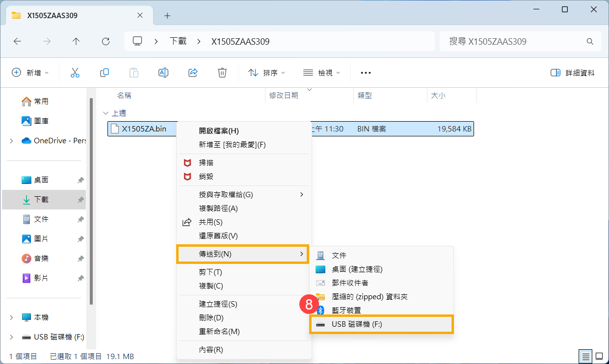Open the See more (...) toolbar menu

[365, 72]
